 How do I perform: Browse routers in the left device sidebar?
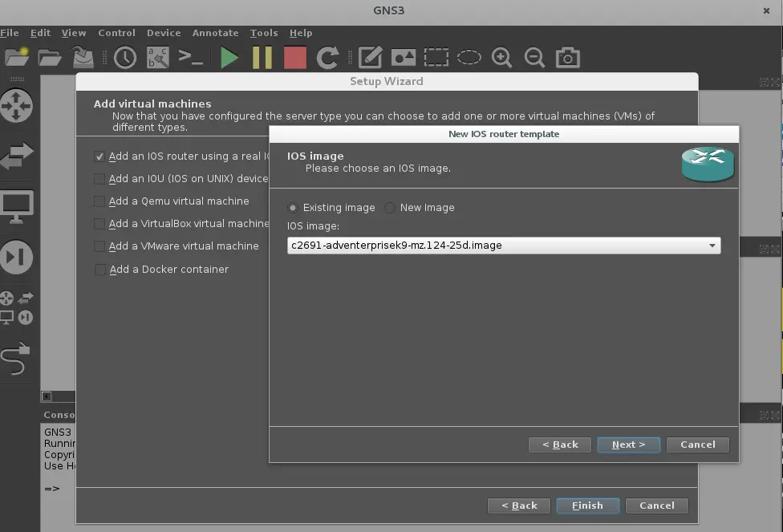click(17, 106)
